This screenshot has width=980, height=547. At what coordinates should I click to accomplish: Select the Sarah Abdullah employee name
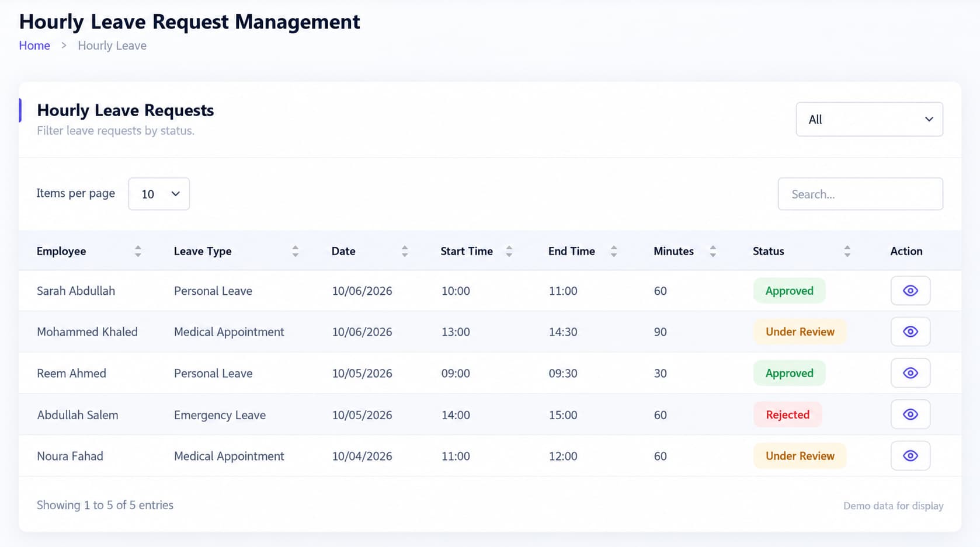tap(76, 291)
